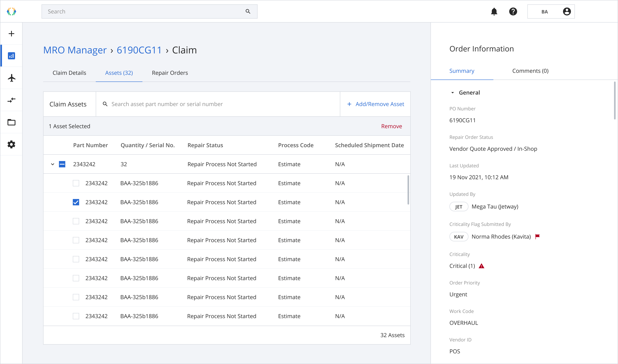This screenshot has height=364, width=618.
Task: Toggle the parent 2343242 group checkbox
Action: point(62,164)
